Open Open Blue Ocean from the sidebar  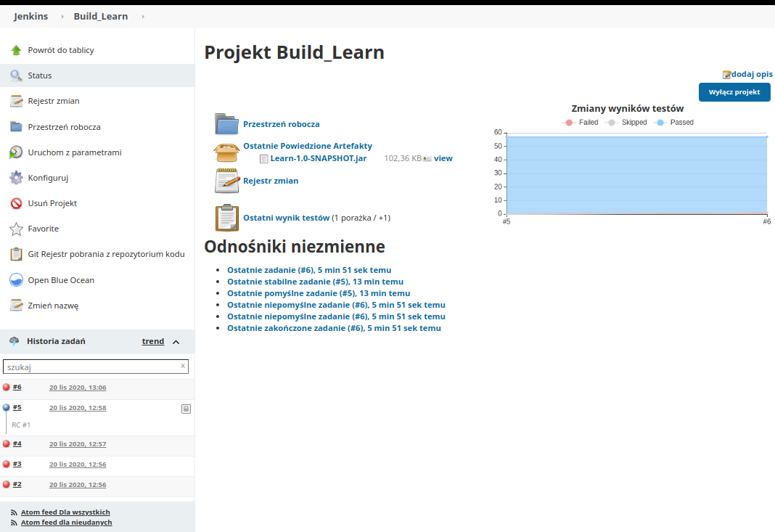coord(61,280)
